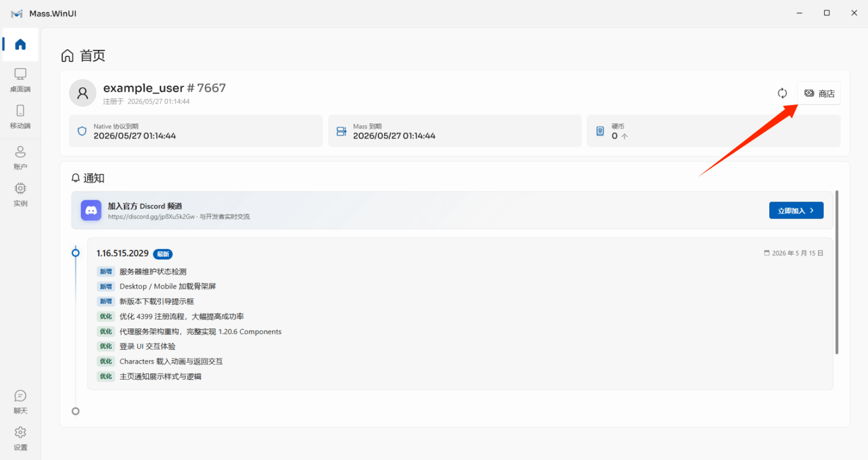Click the Native 协议到期 date value
The width and height of the screenshot is (868, 460).
(x=135, y=136)
